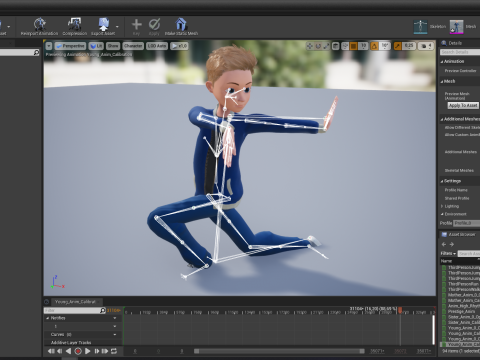The width and height of the screenshot is (480, 360).
Task: Click Asset Browser forward arrow
Action: click(452, 244)
